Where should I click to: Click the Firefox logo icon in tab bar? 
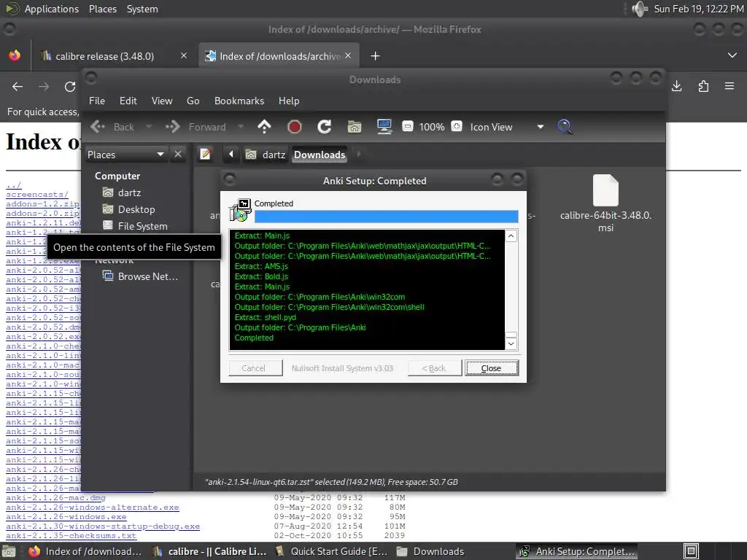click(15, 55)
